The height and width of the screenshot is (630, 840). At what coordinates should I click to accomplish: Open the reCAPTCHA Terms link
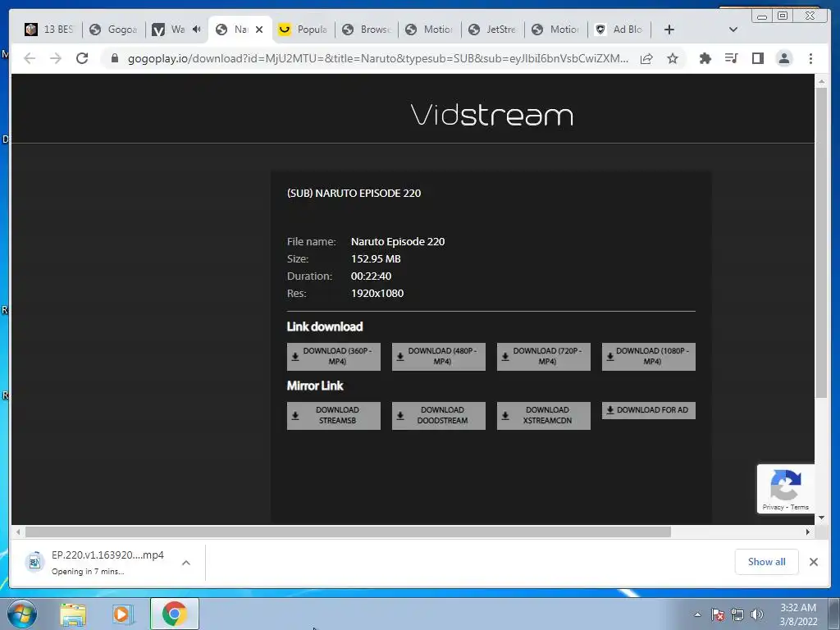[799, 507]
